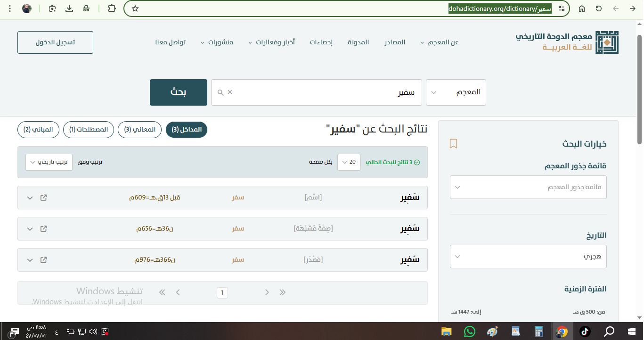The width and height of the screenshot is (644, 340).
Task: Open ترتيب تاريخي sort order dropdown
Action: coord(49,162)
